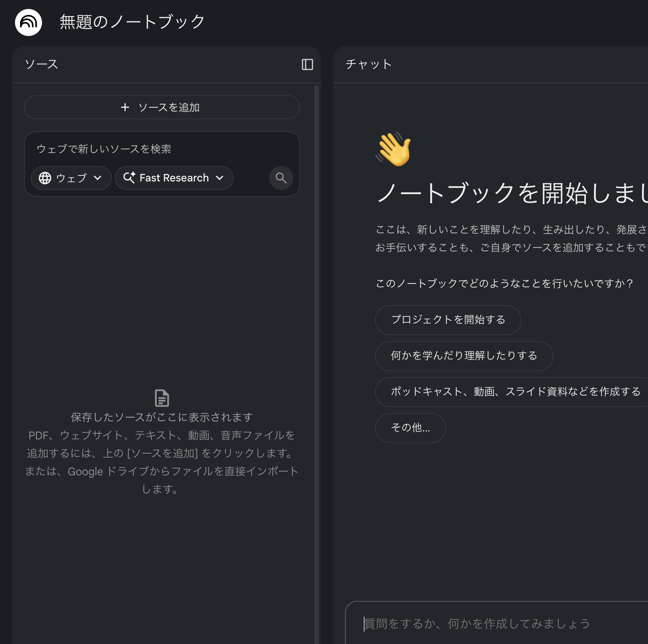Click the notebook title 無題のノートブック
This screenshot has width=648, height=644.
click(132, 22)
